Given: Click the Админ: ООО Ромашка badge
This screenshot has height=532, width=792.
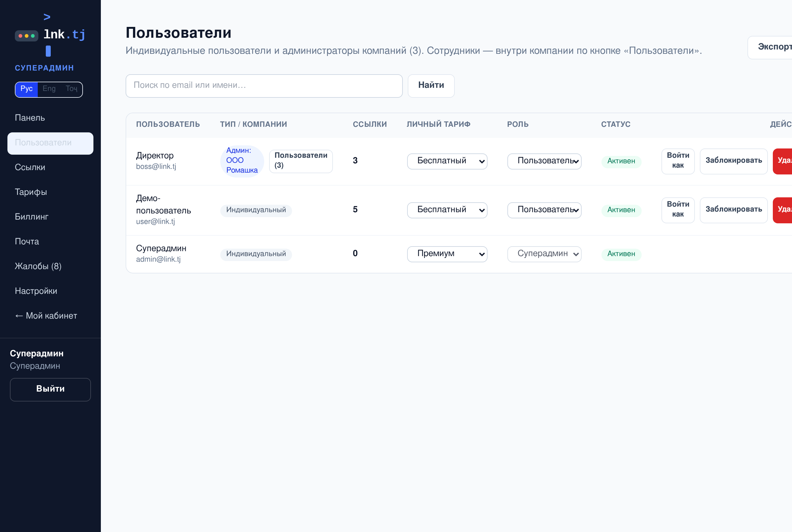Looking at the screenshot, I should point(242,161).
